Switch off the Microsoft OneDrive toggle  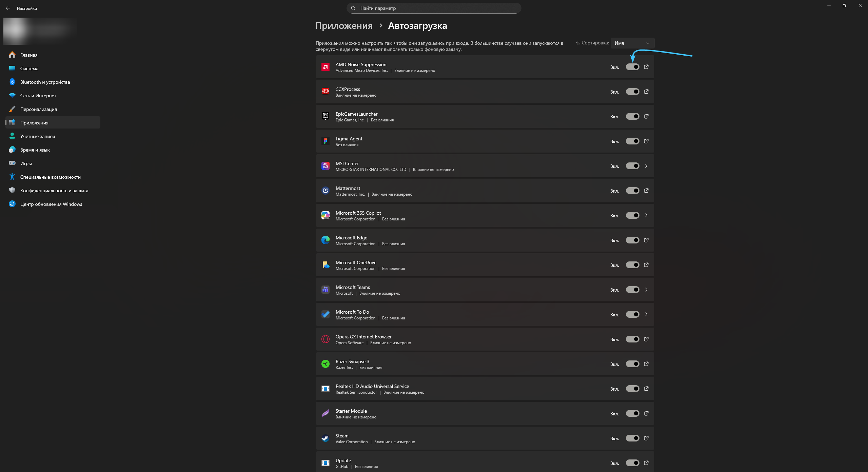click(x=632, y=265)
